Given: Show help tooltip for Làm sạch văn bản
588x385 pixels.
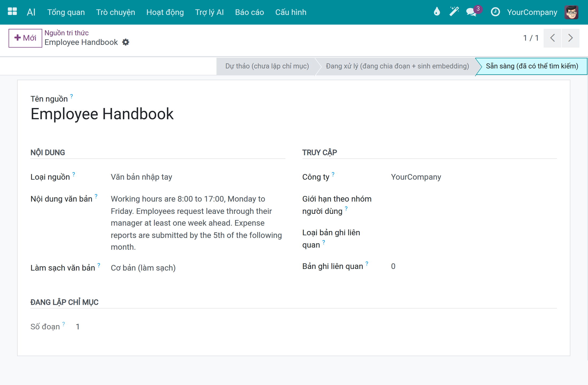Looking at the screenshot, I should click(x=99, y=265).
